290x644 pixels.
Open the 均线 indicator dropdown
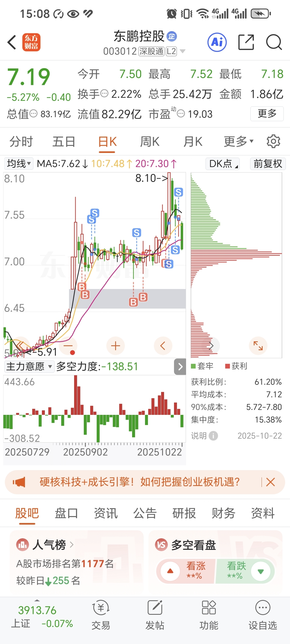19,164
